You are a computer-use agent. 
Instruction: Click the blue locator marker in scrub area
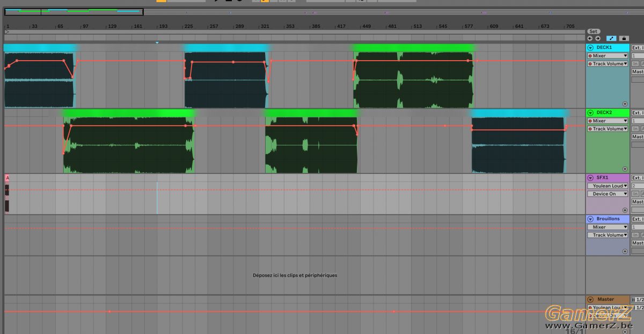(x=157, y=42)
